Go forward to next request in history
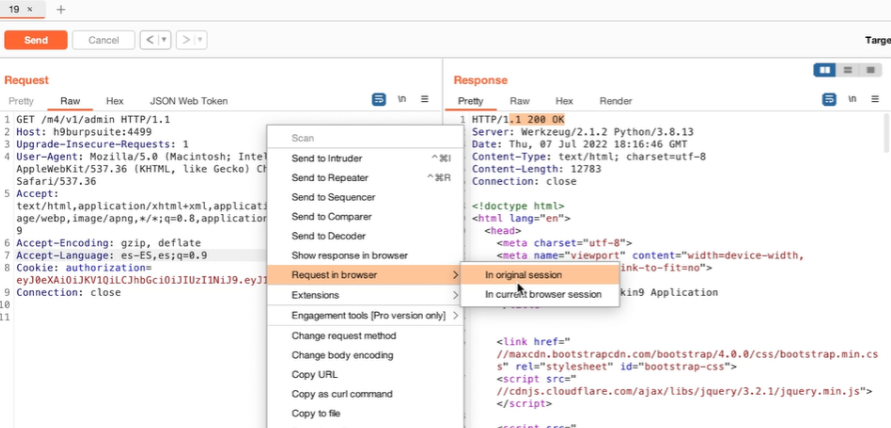 (x=185, y=40)
